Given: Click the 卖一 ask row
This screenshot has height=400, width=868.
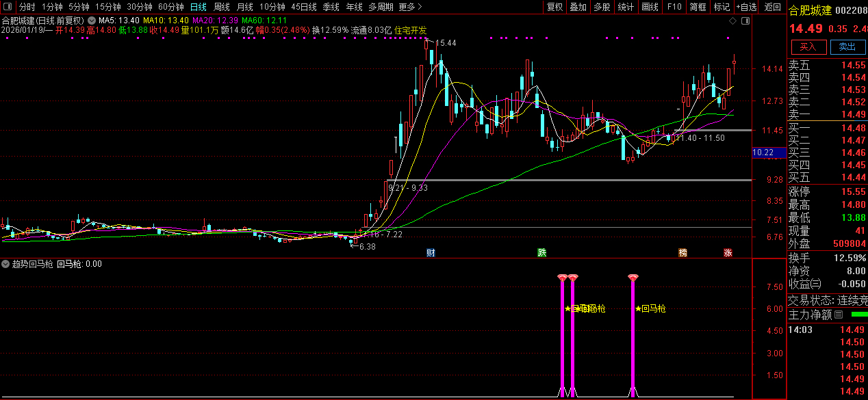Looking at the screenshot, I should click(828, 114).
